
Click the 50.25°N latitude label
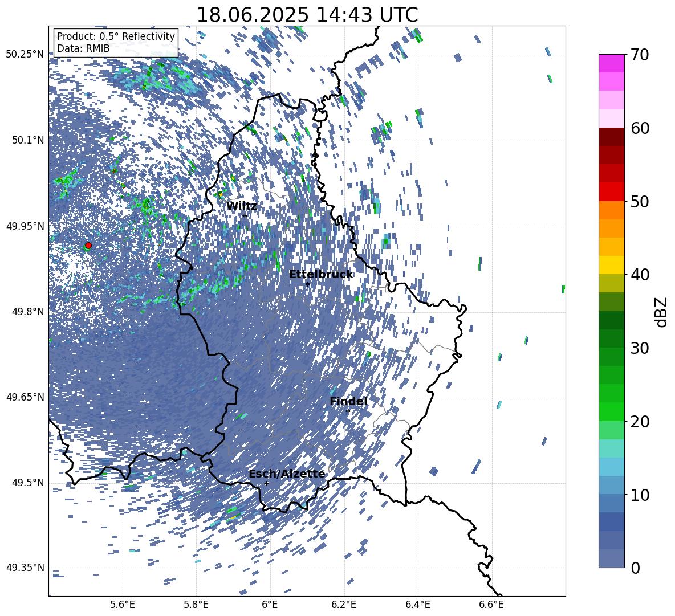click(x=26, y=55)
